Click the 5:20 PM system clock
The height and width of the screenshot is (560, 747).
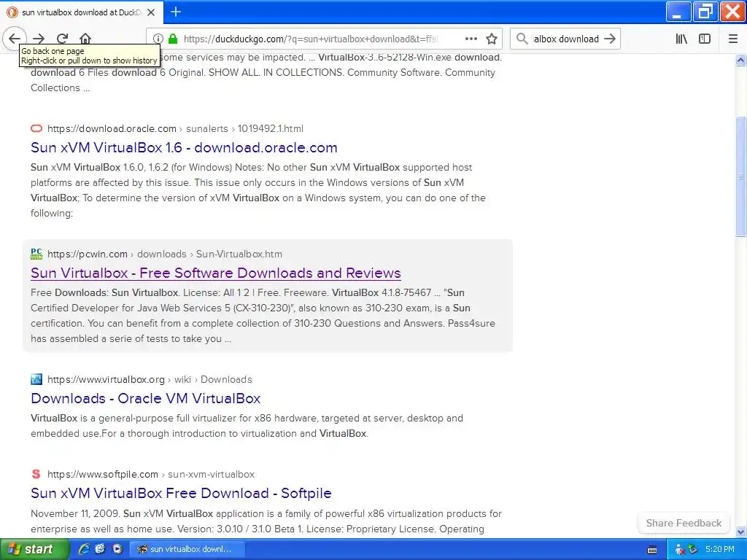click(x=720, y=549)
